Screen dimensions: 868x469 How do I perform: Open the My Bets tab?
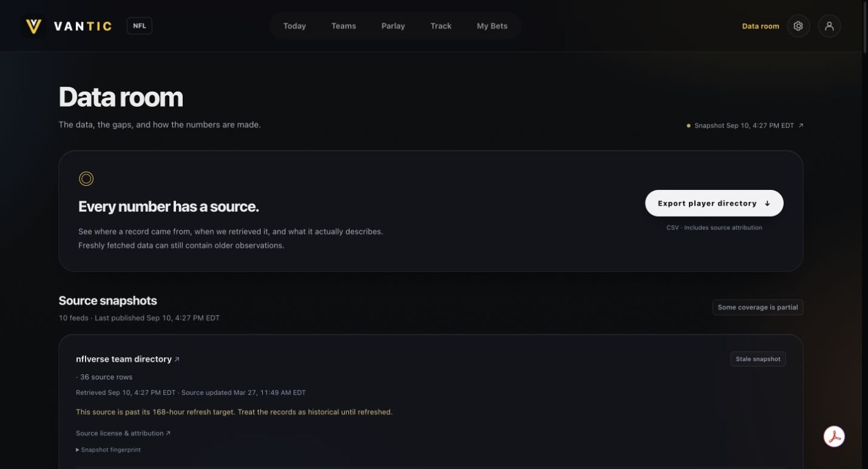pos(492,26)
